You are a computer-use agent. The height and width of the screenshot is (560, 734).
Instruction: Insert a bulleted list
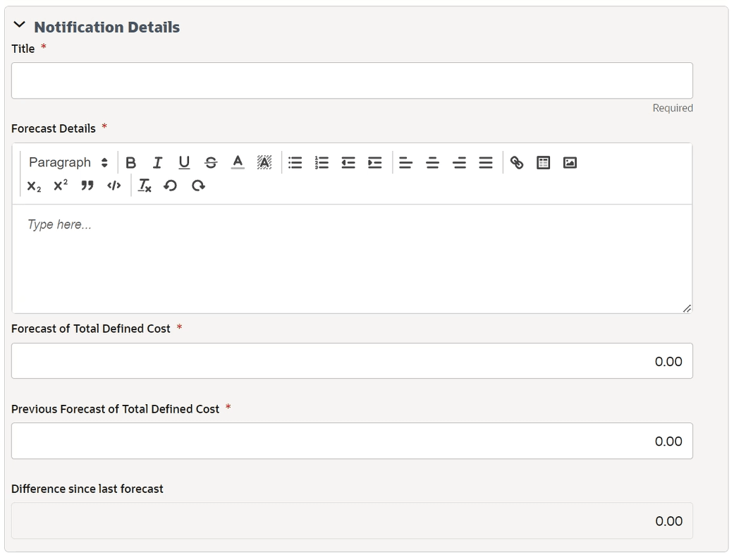(295, 163)
